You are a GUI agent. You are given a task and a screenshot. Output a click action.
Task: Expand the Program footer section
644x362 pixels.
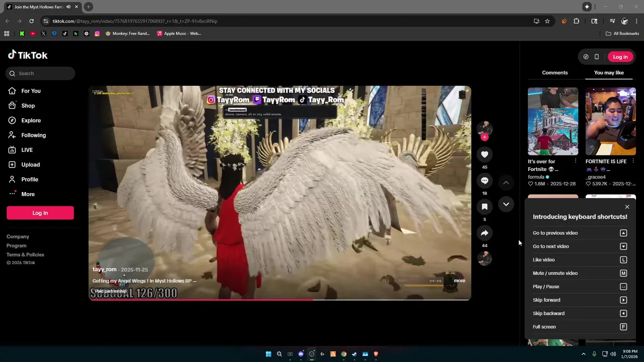coord(16,245)
